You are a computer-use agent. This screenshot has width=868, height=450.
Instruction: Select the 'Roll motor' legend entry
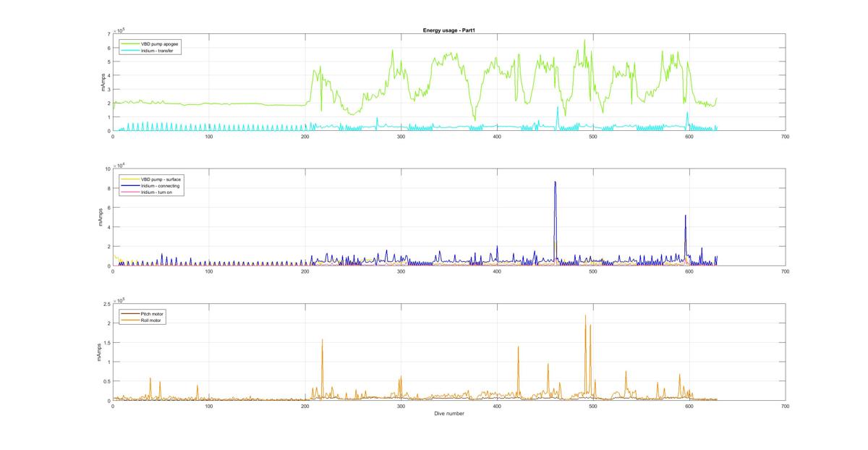pos(142,320)
